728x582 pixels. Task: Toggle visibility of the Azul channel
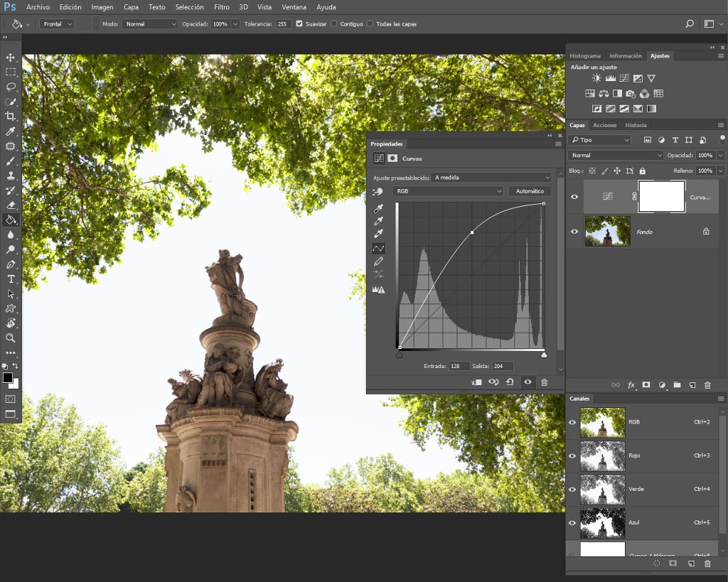tap(572, 522)
